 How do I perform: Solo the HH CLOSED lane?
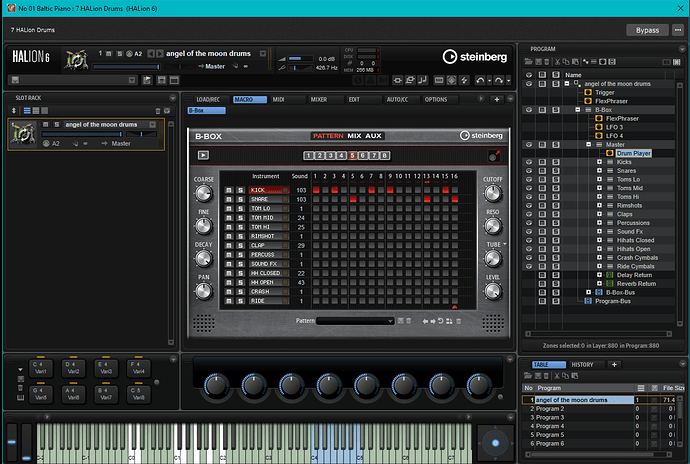(240, 273)
